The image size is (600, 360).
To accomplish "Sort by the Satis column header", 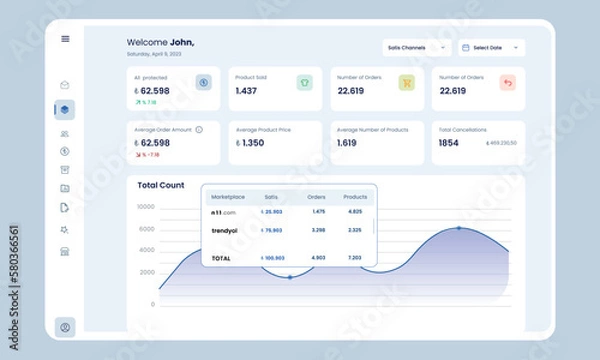I will click(x=271, y=197).
